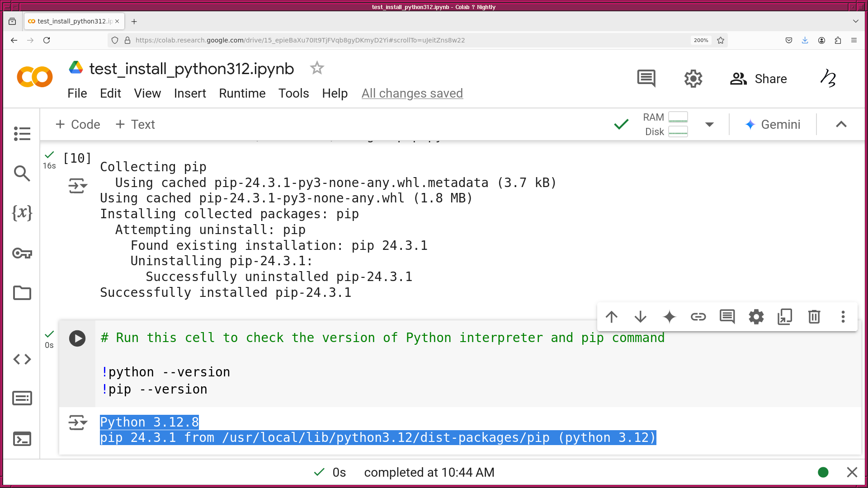Click the copy link to cell icon
The image size is (868, 488).
(x=698, y=317)
